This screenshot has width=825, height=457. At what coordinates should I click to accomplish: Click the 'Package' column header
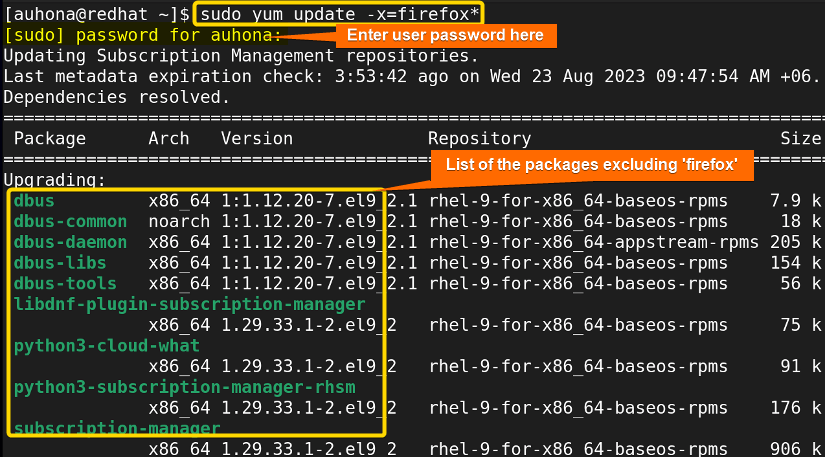(49, 139)
